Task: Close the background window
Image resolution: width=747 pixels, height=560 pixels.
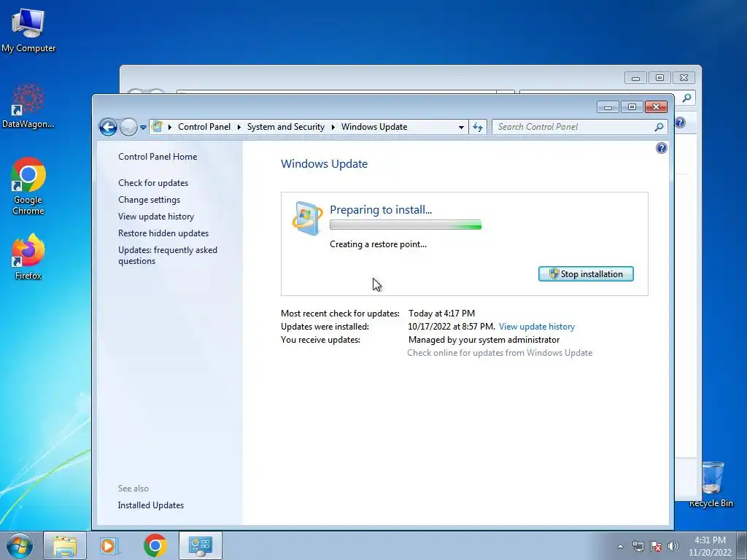Action: tap(684, 77)
